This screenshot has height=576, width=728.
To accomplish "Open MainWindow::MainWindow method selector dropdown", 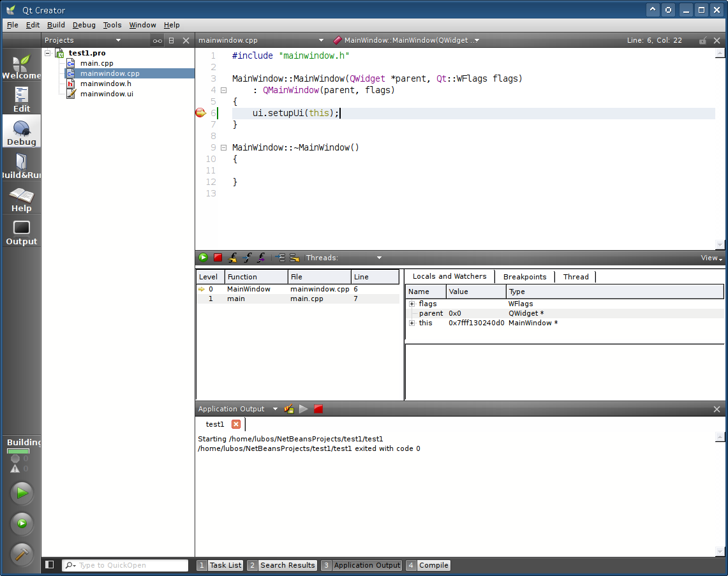I will [x=406, y=40].
